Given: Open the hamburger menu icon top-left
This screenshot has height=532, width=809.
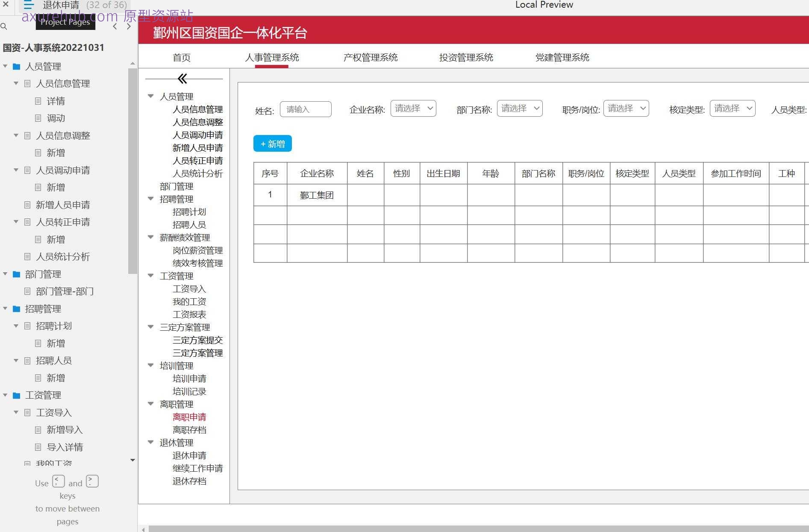Looking at the screenshot, I should pos(28,5).
